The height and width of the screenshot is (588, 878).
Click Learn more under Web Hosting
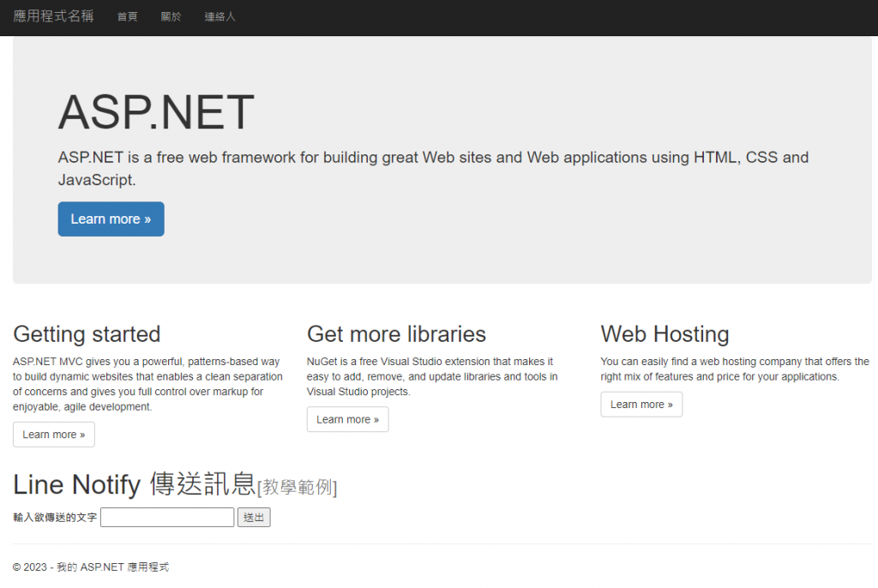641,405
